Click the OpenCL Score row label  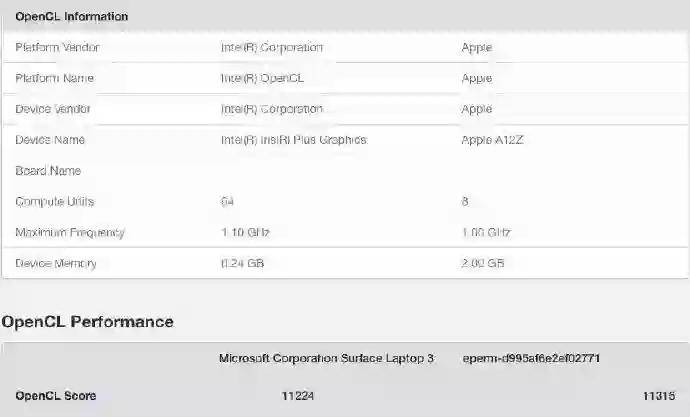click(x=56, y=396)
